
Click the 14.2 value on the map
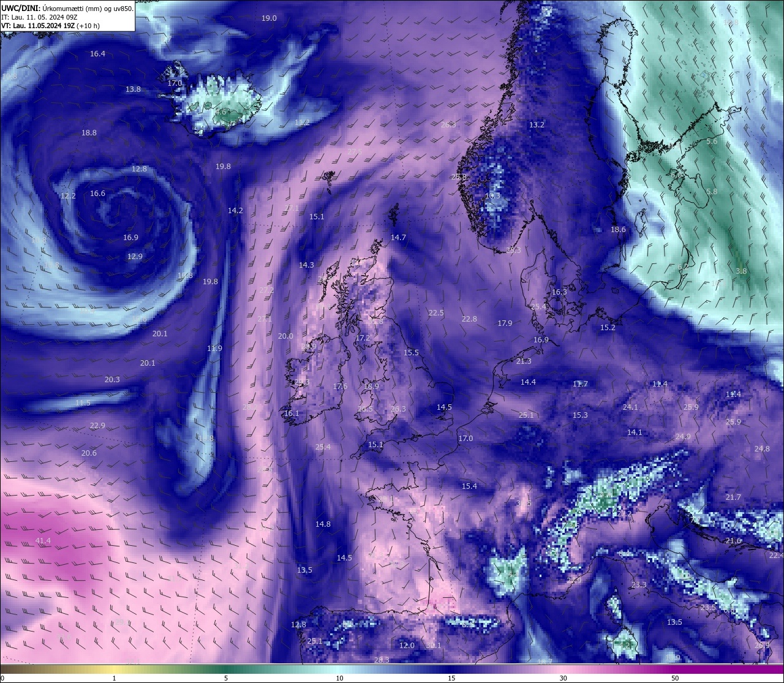click(235, 211)
